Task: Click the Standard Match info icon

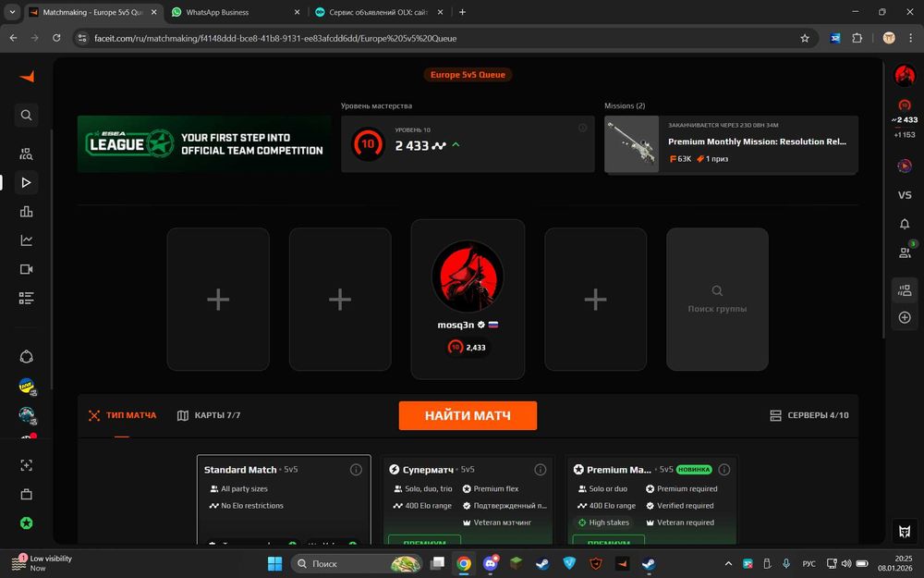Action: click(356, 470)
